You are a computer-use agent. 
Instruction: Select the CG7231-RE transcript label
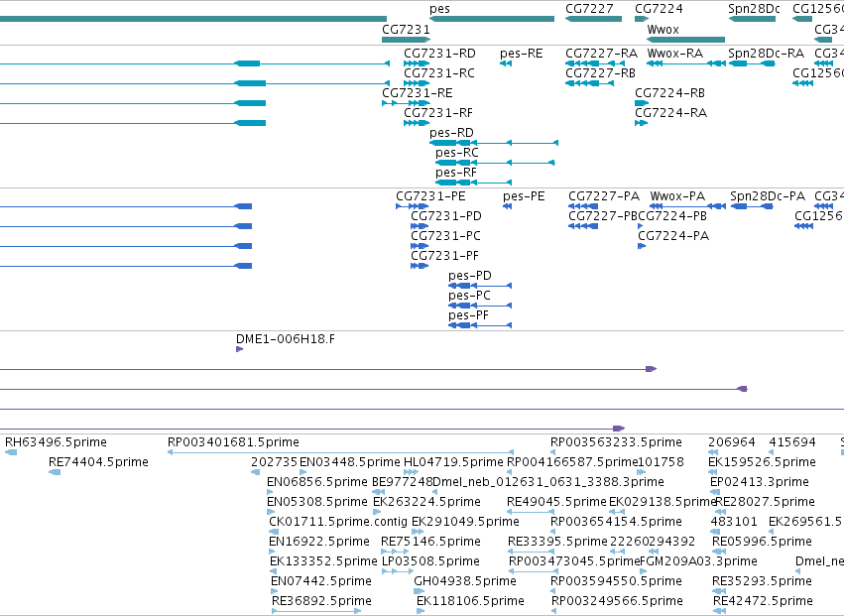click(418, 93)
